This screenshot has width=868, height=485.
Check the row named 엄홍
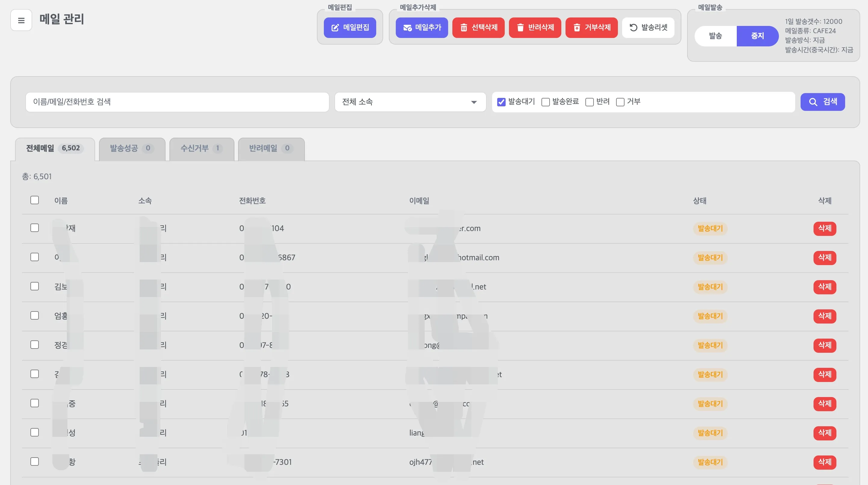35,315
